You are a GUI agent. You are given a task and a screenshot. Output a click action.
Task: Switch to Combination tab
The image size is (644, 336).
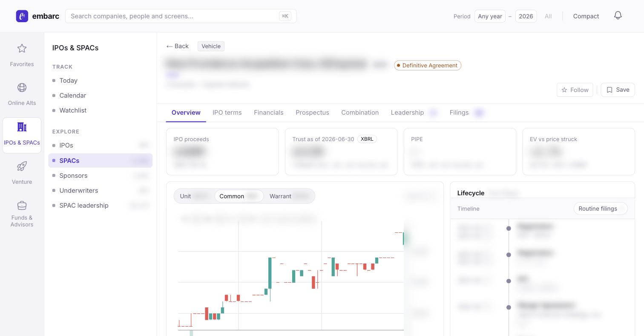pos(360,113)
